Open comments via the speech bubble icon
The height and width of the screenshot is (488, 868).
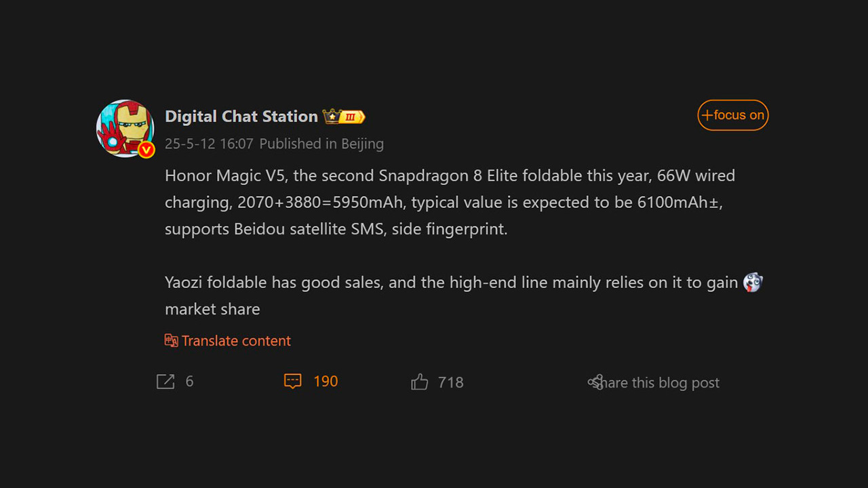(292, 382)
